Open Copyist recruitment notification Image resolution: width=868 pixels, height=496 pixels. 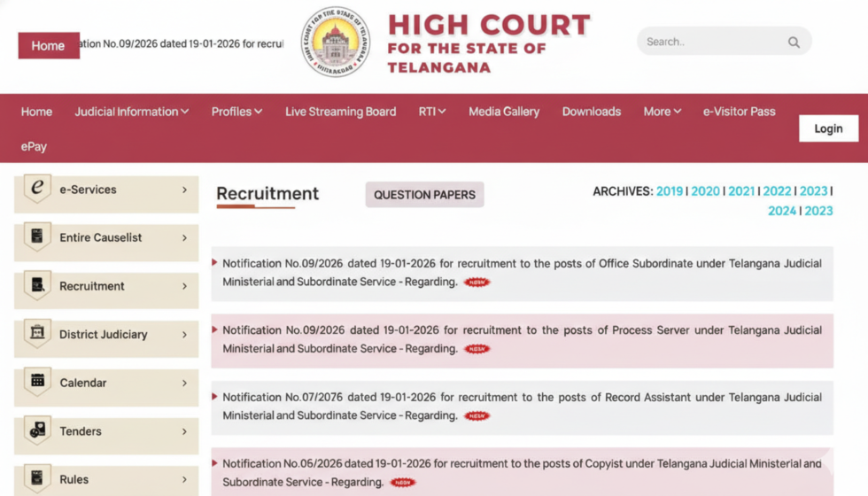tap(522, 473)
